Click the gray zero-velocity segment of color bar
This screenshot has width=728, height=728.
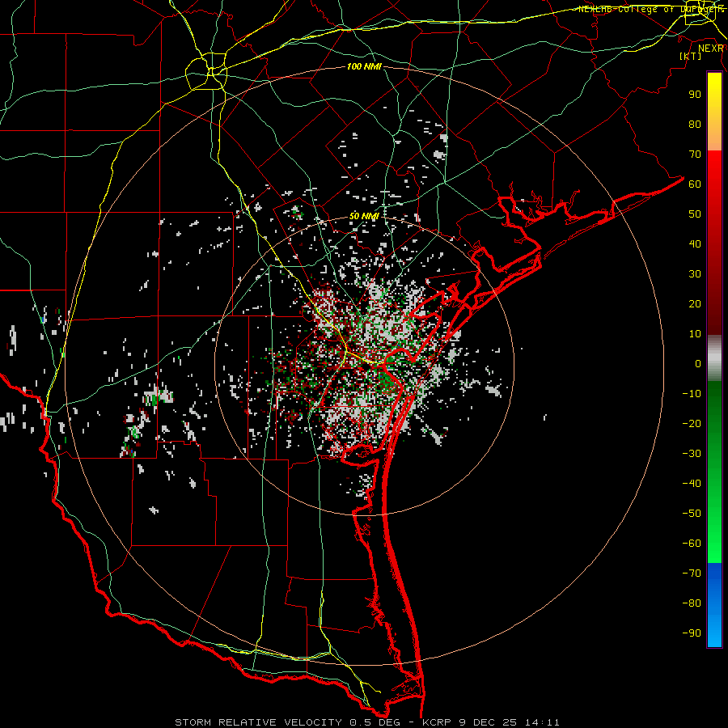coord(714,358)
